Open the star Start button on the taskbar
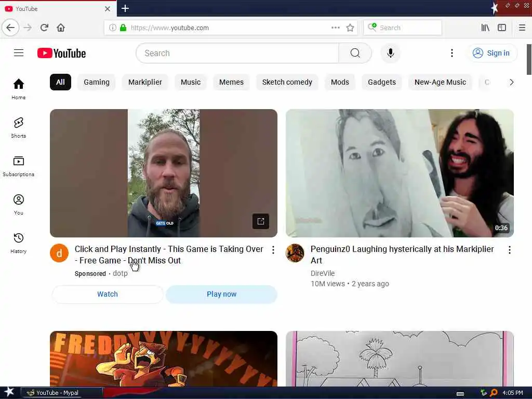Image resolution: width=532 pixels, height=399 pixels. 9,392
